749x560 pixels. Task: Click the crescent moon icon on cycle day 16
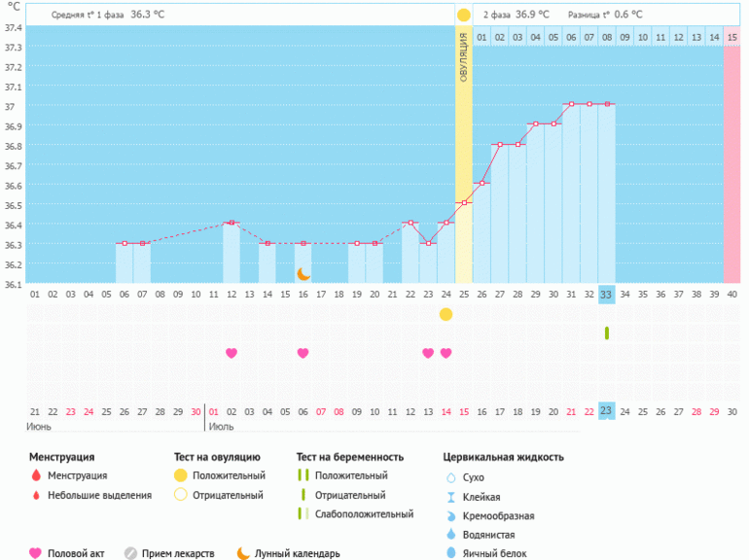pos(303,274)
